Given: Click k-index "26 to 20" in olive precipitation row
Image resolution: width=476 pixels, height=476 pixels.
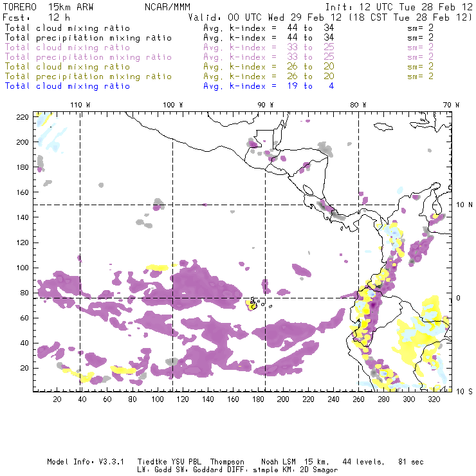Looking at the screenshot, I should coord(311,76).
